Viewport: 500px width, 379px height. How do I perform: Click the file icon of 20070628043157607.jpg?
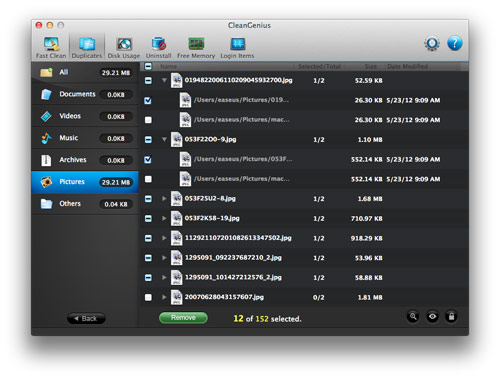[176, 297]
